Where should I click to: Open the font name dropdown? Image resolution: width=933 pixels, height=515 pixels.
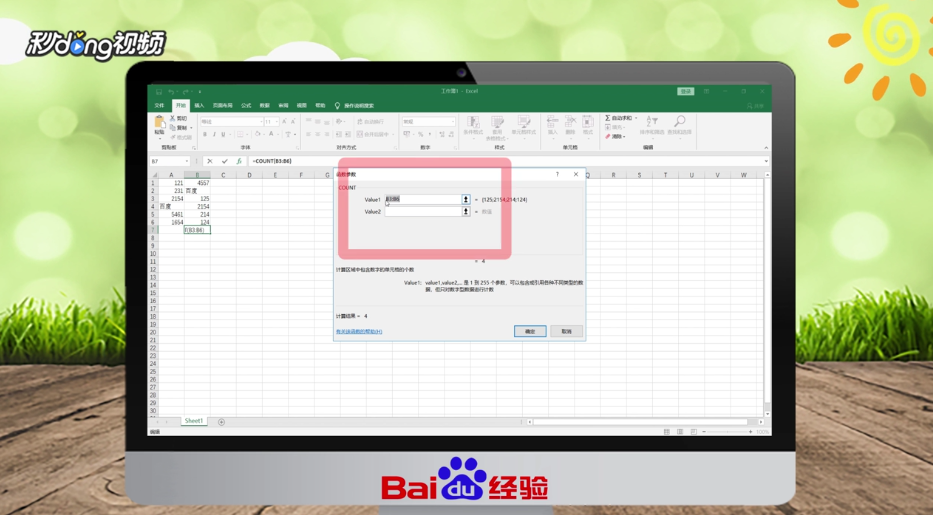click(x=261, y=121)
